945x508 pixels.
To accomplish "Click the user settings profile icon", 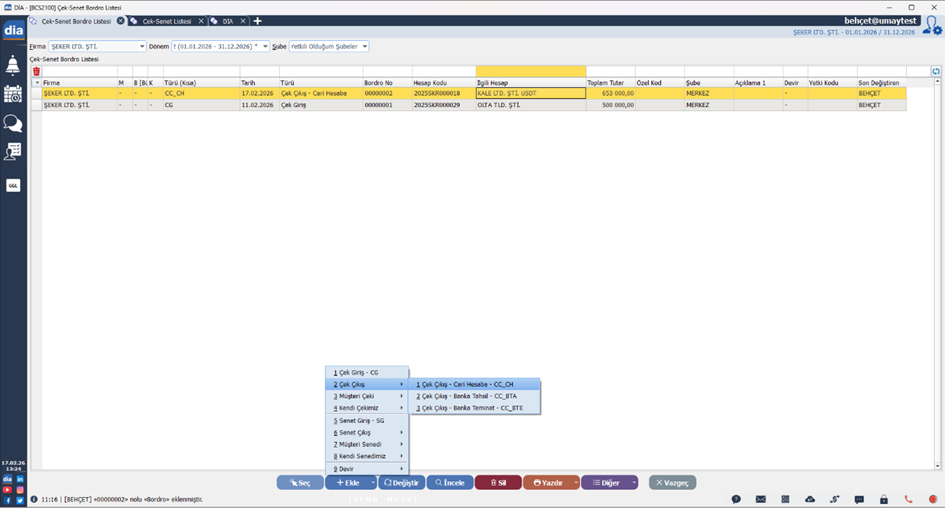I will (931, 26).
